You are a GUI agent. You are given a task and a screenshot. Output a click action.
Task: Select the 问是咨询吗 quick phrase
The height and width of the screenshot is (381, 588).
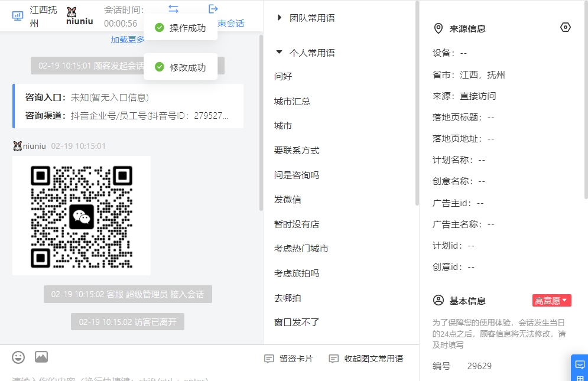pyautogui.click(x=297, y=175)
